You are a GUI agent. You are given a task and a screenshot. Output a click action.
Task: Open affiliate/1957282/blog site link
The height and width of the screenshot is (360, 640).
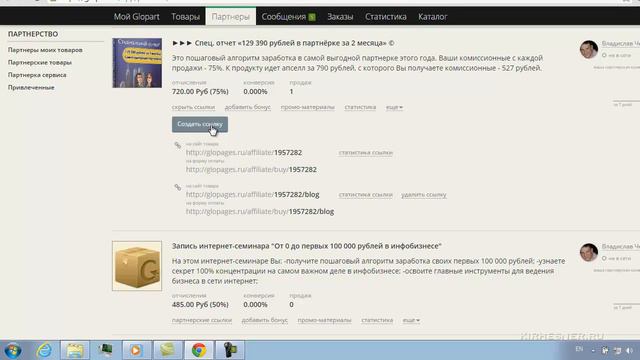[253, 195]
